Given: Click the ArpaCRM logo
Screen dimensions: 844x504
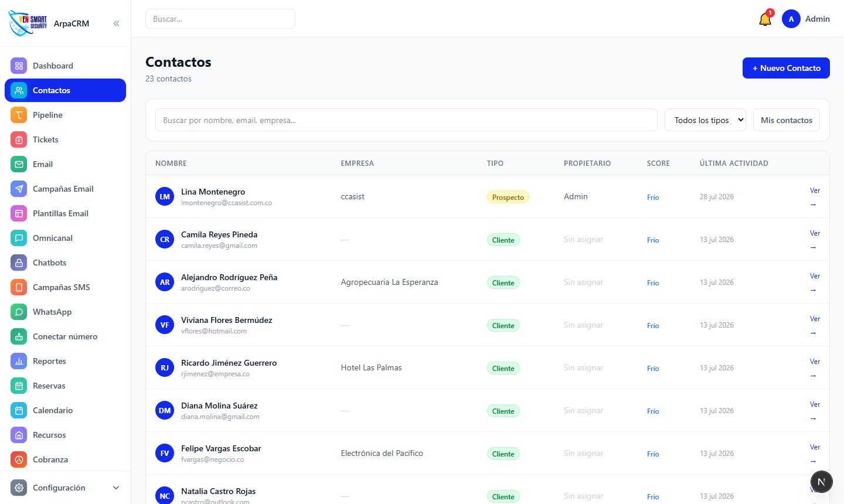Looking at the screenshot, I should (28, 23).
